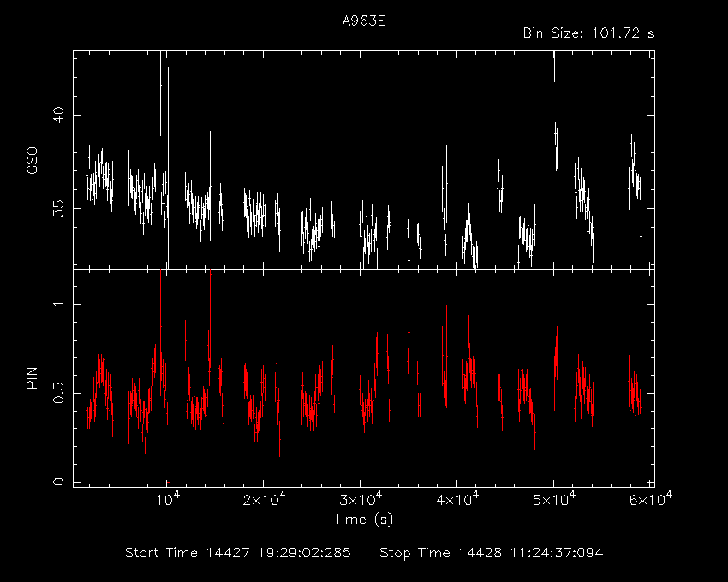Click the plot title A963E
The image size is (728, 582).
(x=363, y=21)
